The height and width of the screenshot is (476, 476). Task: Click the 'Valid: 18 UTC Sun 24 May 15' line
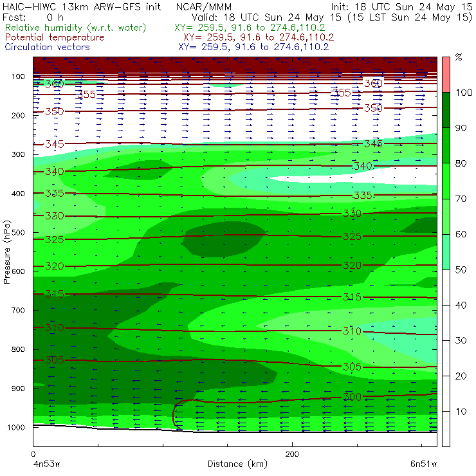click(266, 17)
